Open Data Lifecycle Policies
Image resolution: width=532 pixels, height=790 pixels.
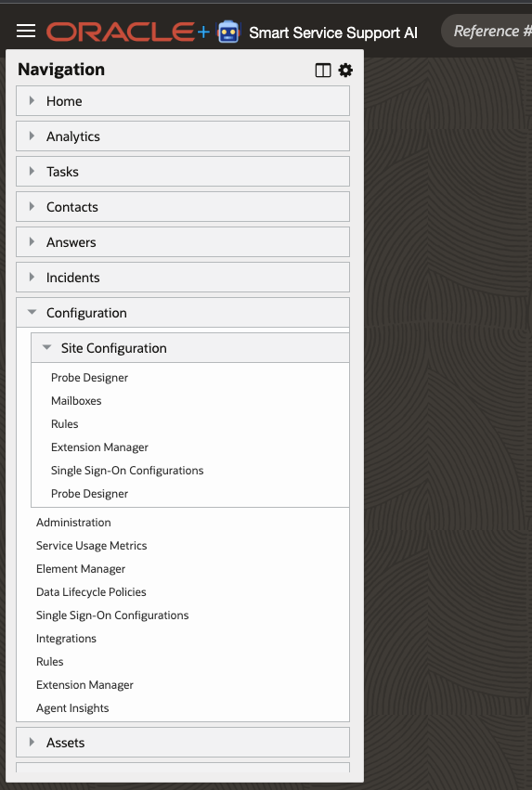click(91, 592)
